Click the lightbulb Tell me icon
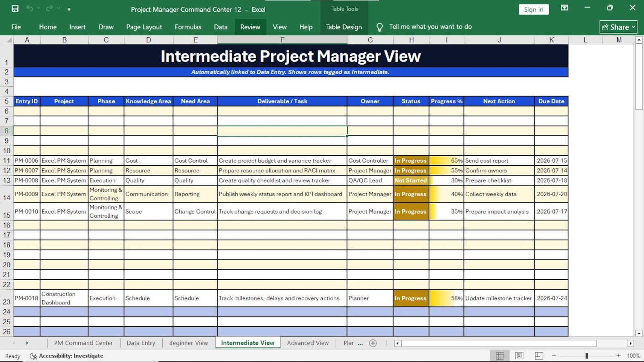644x362 pixels. (380, 27)
